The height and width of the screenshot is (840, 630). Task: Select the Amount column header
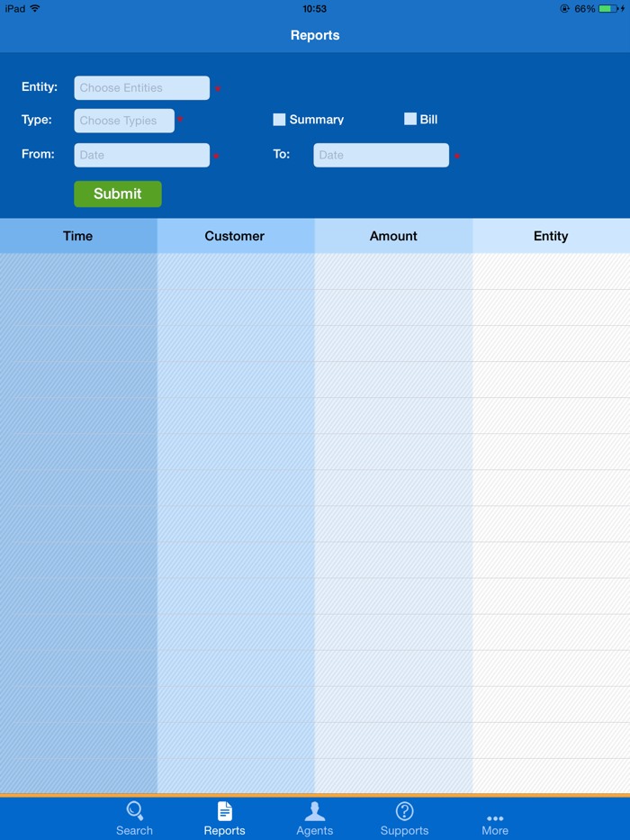pyautogui.click(x=393, y=236)
